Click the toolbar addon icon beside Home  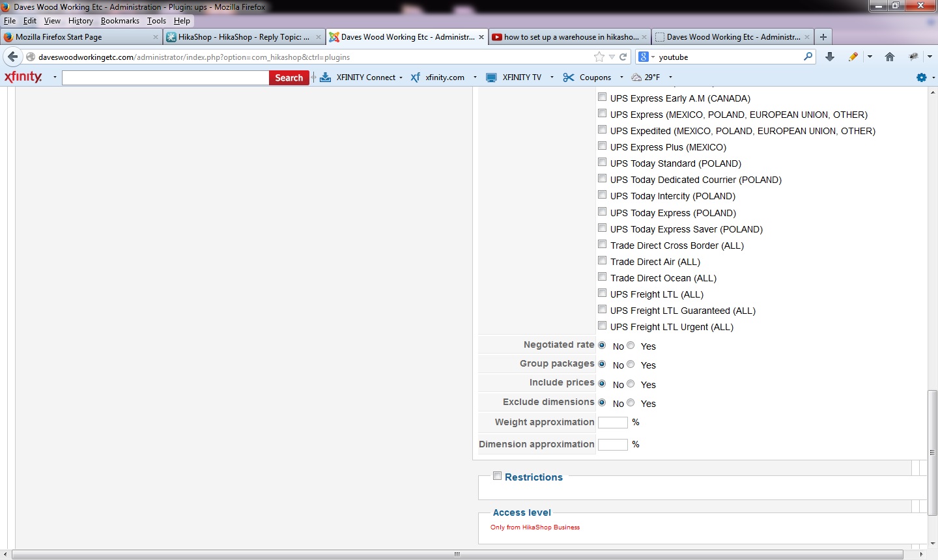913,57
